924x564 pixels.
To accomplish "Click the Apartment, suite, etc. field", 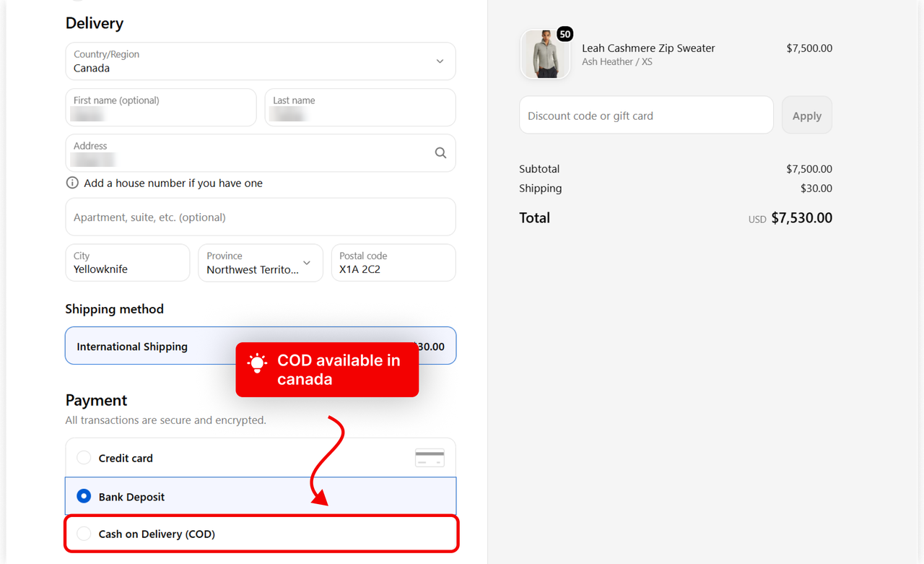I will point(261,217).
